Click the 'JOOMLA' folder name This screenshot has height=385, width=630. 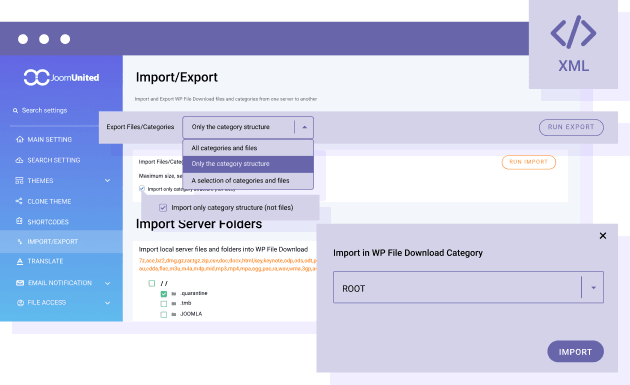point(191,314)
